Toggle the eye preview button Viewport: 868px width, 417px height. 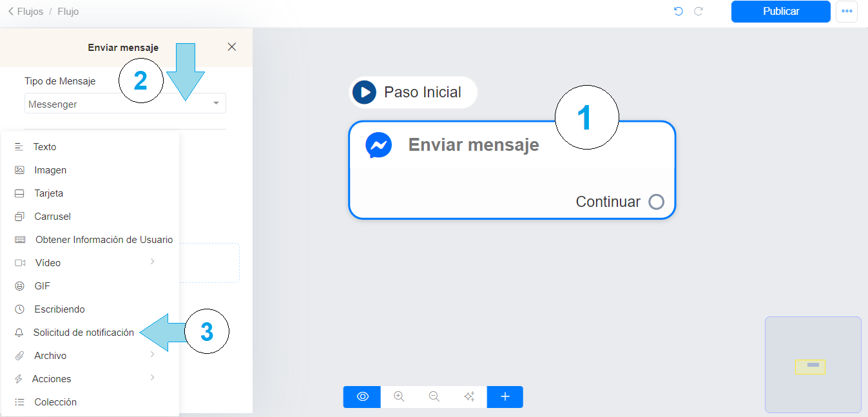click(362, 397)
